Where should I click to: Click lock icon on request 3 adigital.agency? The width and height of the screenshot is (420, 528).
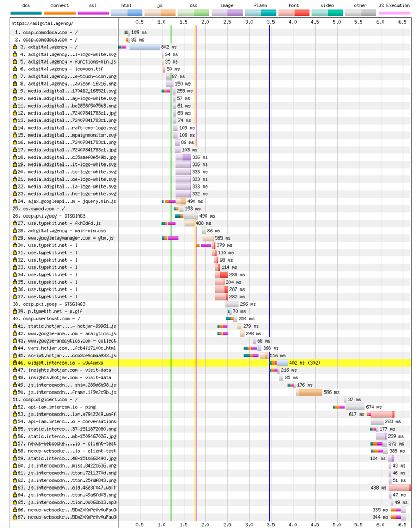pos(15,47)
